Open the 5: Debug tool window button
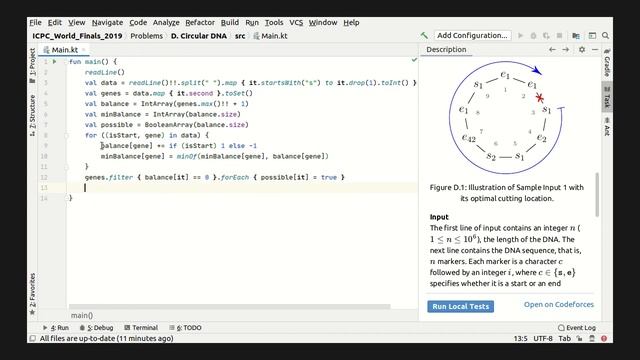 (96, 328)
